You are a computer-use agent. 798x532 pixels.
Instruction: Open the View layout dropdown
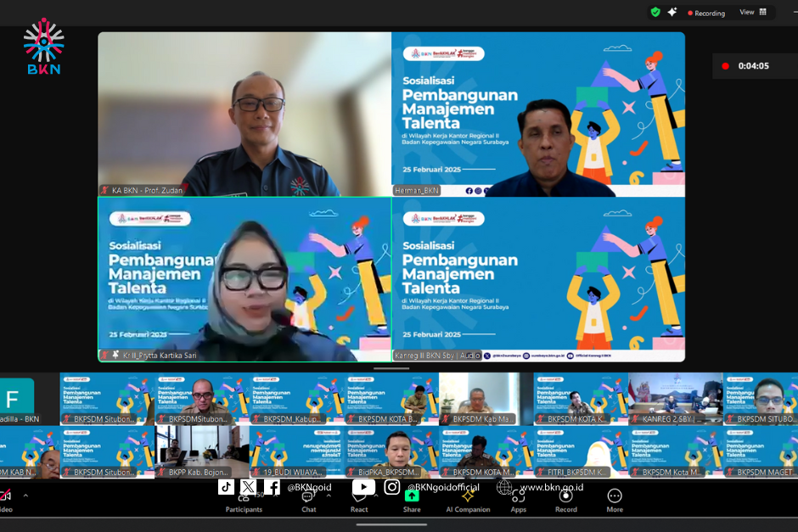tap(752, 12)
